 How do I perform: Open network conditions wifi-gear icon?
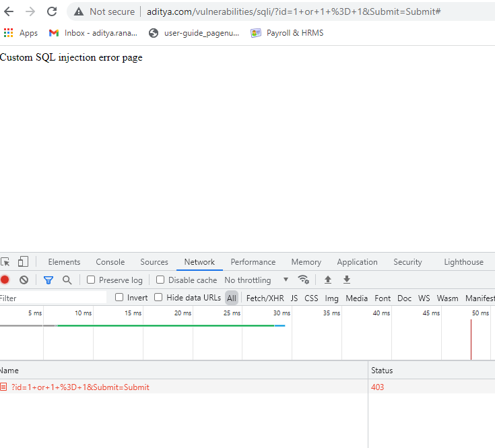pos(303,280)
